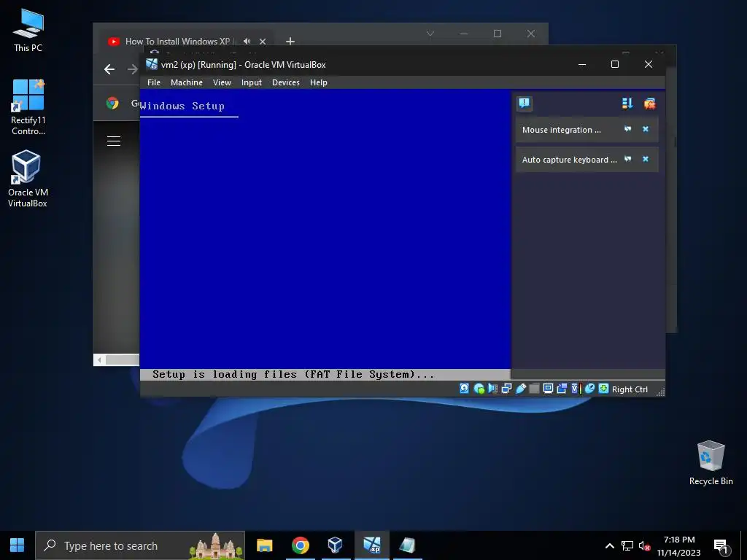Click the Auto capture keyboard notification text
The image size is (747, 560).
click(x=569, y=160)
